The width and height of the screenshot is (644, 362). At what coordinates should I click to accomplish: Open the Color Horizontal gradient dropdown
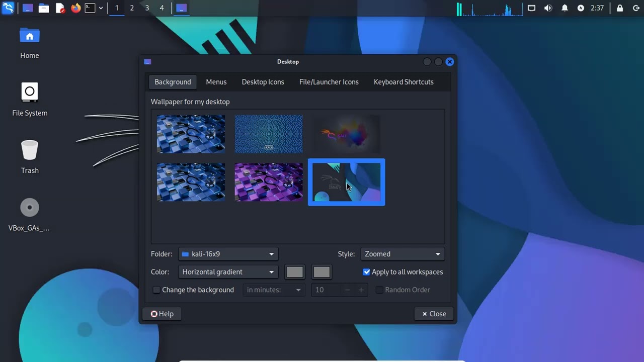pos(228,272)
